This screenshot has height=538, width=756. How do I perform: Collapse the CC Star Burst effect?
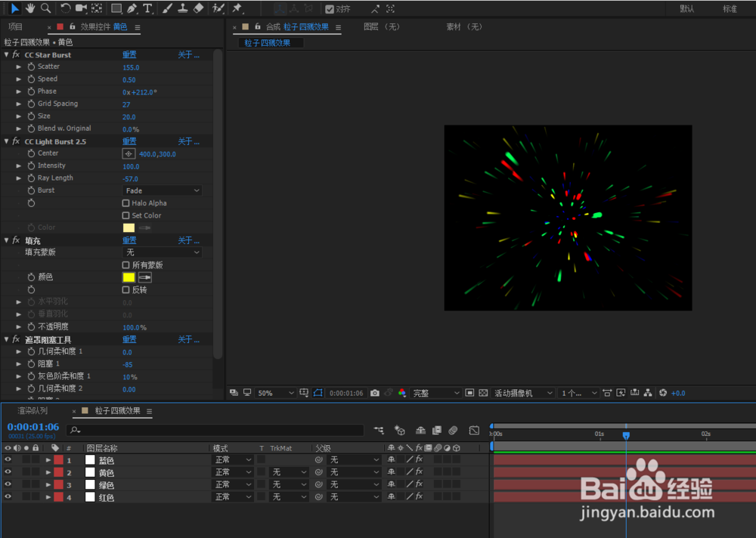coord(7,54)
